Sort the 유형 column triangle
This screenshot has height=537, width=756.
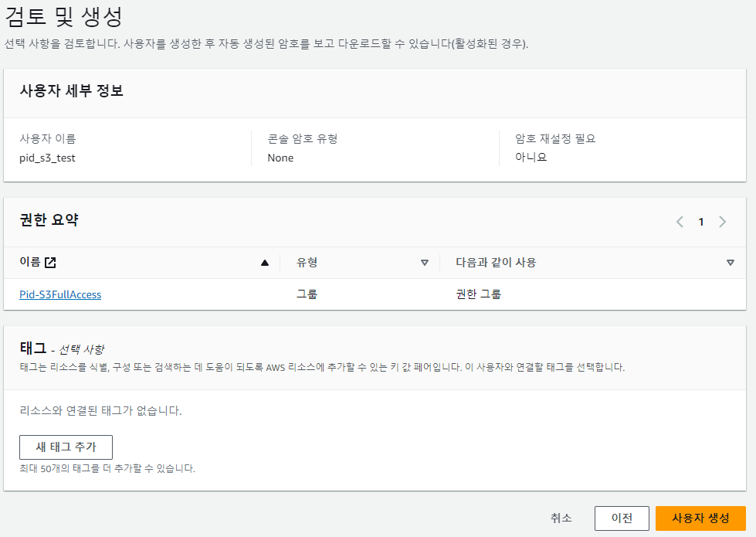424,263
